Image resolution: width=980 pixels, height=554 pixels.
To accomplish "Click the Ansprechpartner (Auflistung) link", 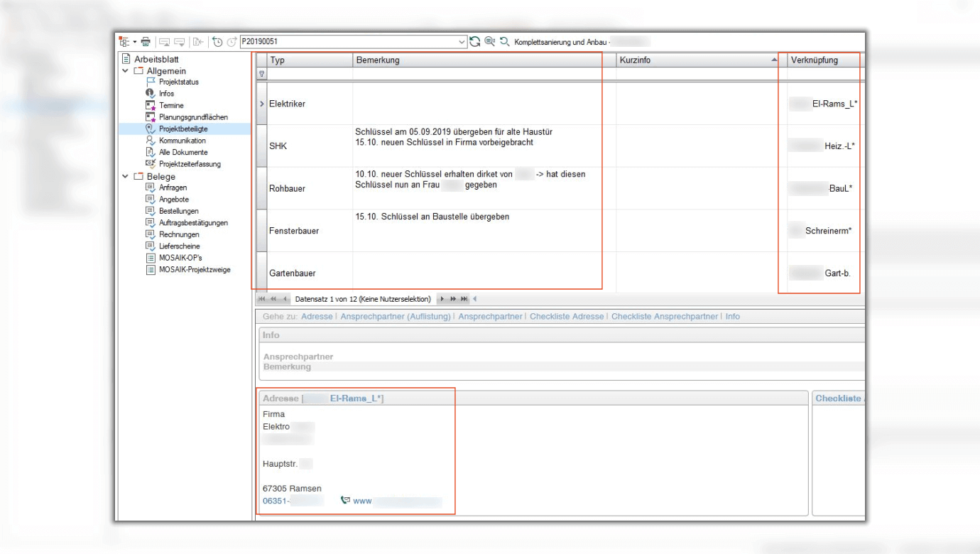I will coord(395,317).
